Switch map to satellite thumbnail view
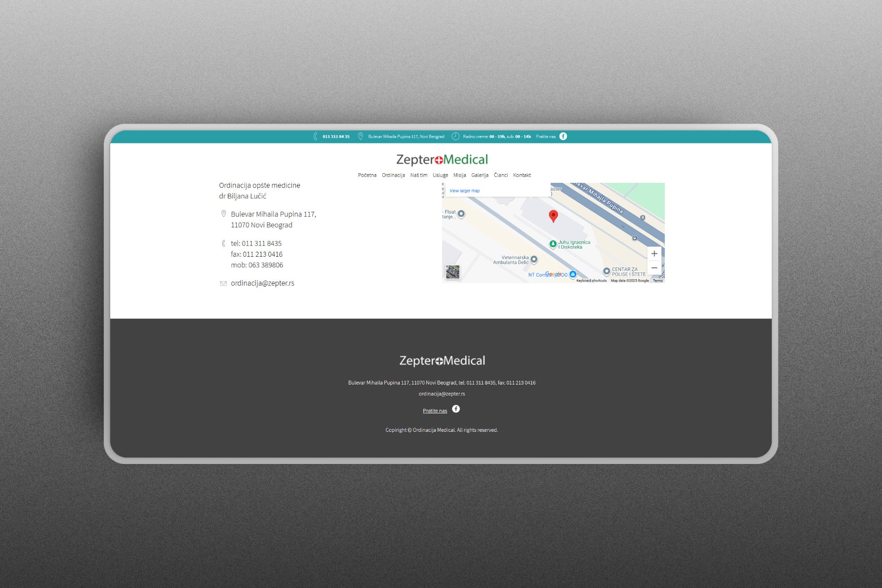 coord(452,271)
